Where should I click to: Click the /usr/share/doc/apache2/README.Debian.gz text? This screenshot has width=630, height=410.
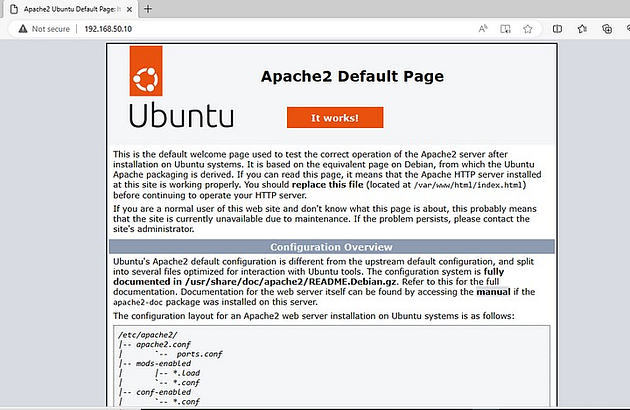[x=291, y=281]
